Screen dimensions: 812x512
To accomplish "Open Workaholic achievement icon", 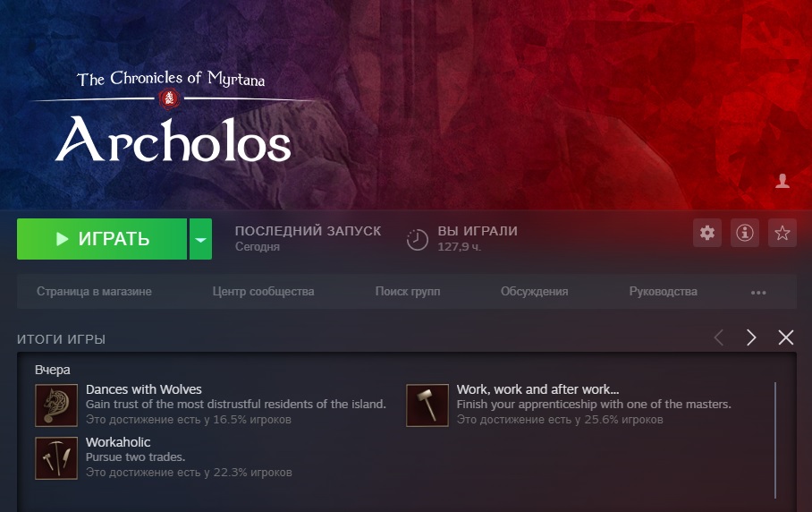I will pos(56,458).
